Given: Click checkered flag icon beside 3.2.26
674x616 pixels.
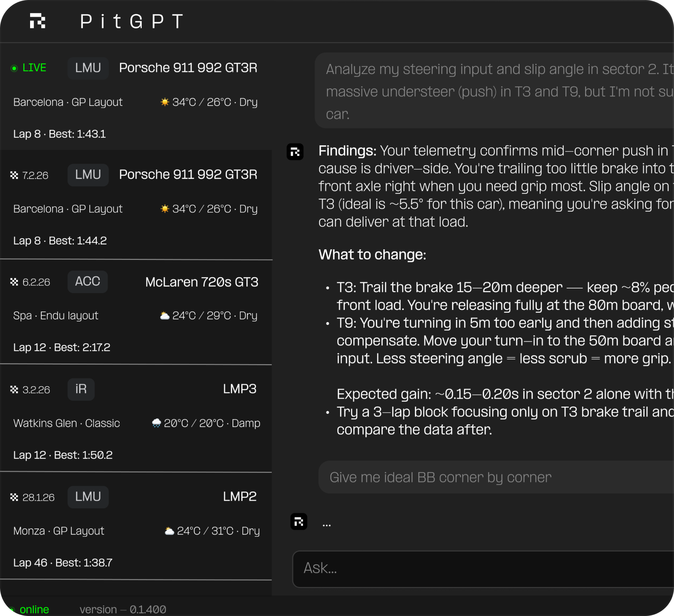Looking at the screenshot, I should pyautogui.click(x=14, y=390).
